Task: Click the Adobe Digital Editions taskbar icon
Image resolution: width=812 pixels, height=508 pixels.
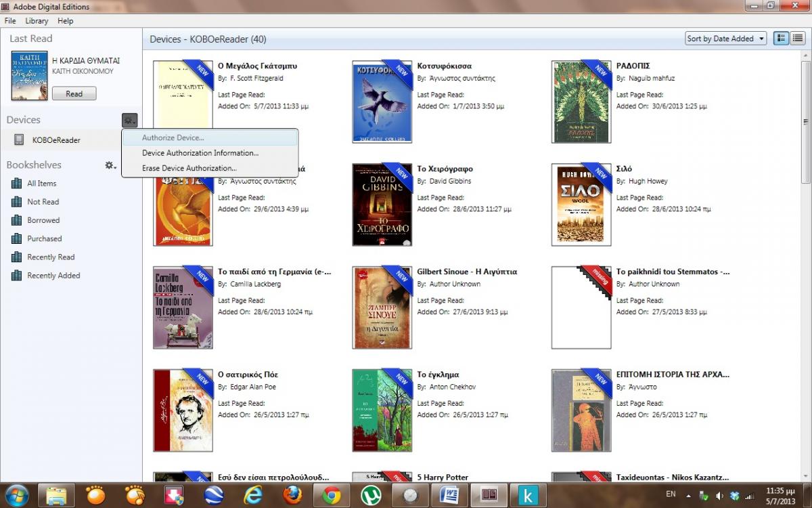Action: coord(489,496)
